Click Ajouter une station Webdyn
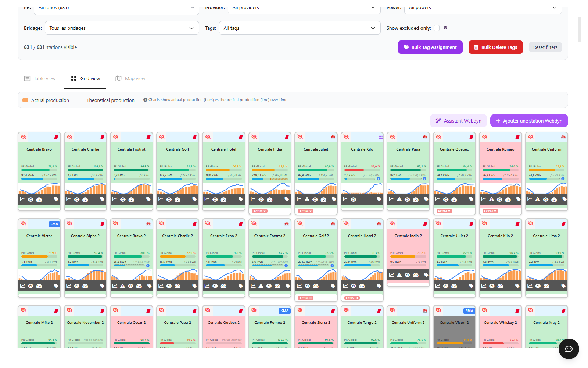This screenshot has width=588, height=368. click(529, 121)
